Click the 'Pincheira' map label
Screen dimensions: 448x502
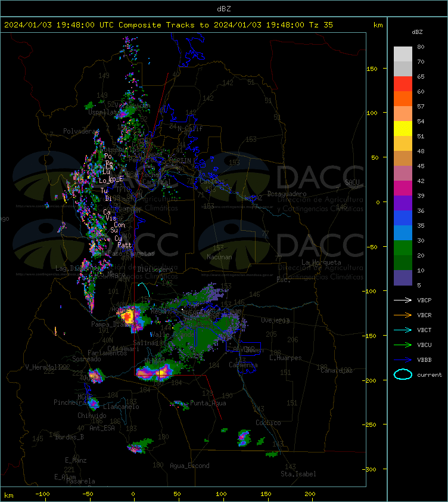click(x=70, y=402)
